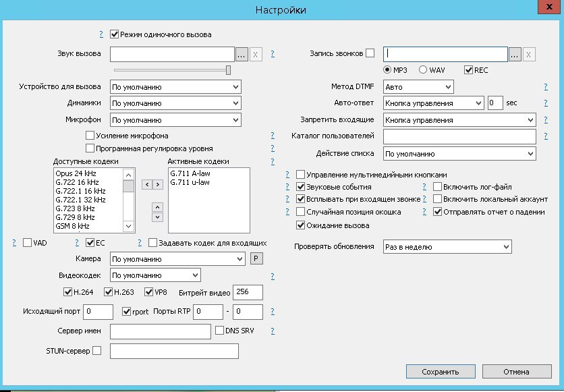Open help link next to Звук вызова
This screenshot has width=564, height=392.
(x=273, y=53)
